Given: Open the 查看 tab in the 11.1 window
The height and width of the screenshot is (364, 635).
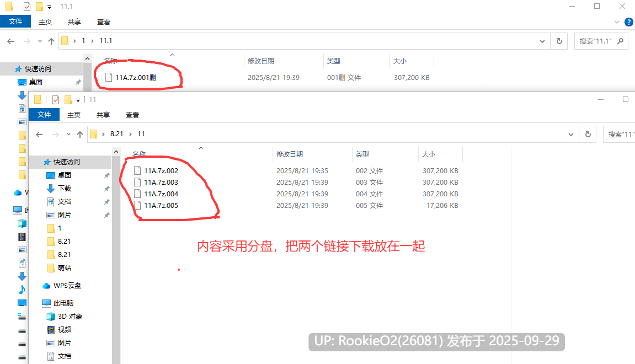Looking at the screenshot, I should point(103,22).
